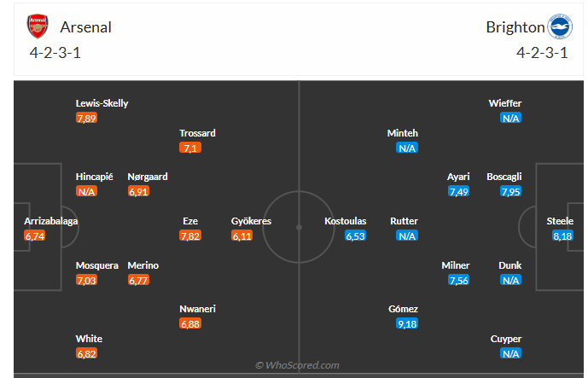Select Steele's 8,18 rating badge
Image resolution: width=588 pixels, height=378 pixels.
pyautogui.click(x=562, y=236)
